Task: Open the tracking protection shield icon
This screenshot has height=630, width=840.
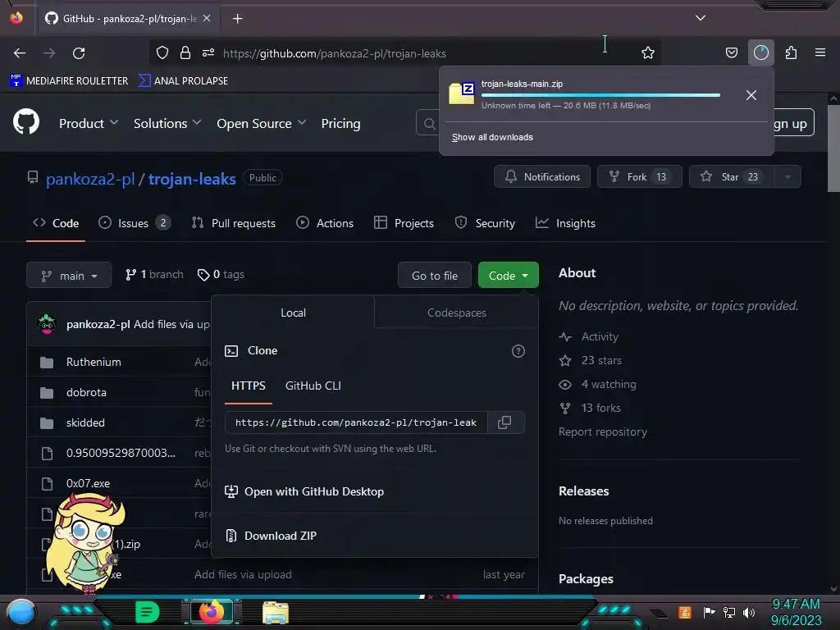Action: coord(162,52)
